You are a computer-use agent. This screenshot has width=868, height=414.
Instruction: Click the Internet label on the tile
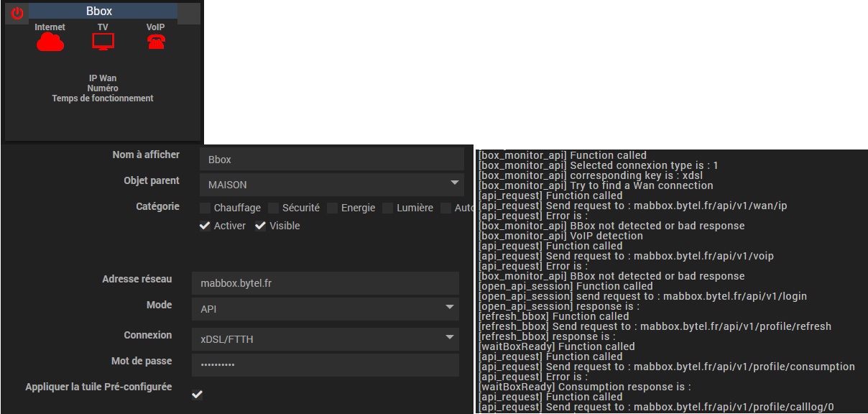(50, 27)
